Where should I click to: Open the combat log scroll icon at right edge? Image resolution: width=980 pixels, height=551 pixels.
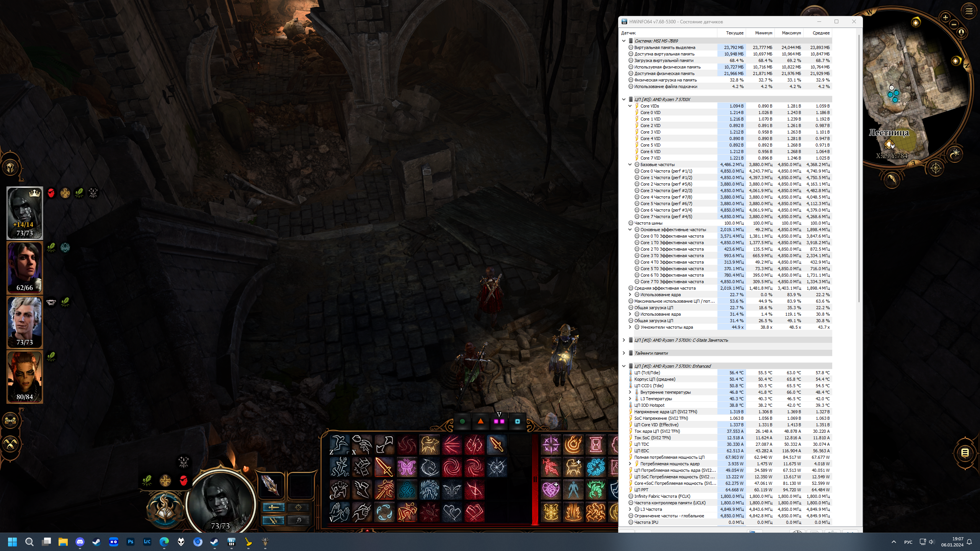coord(965,453)
